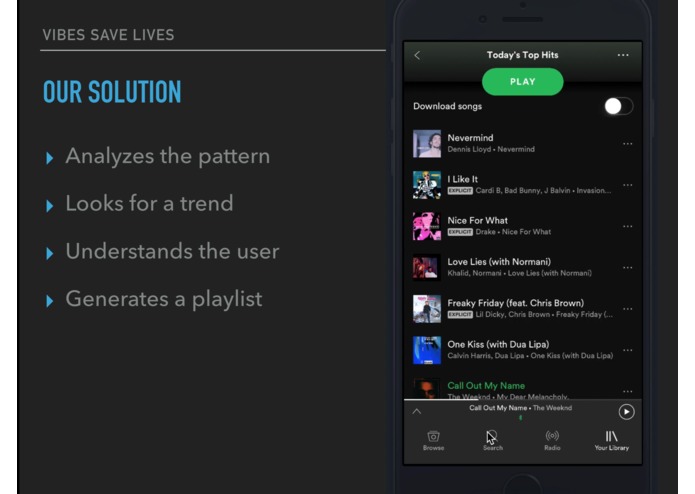695x494 pixels.
Task: Click the EXPLICIT tag under Nice For What
Action: 460,232
